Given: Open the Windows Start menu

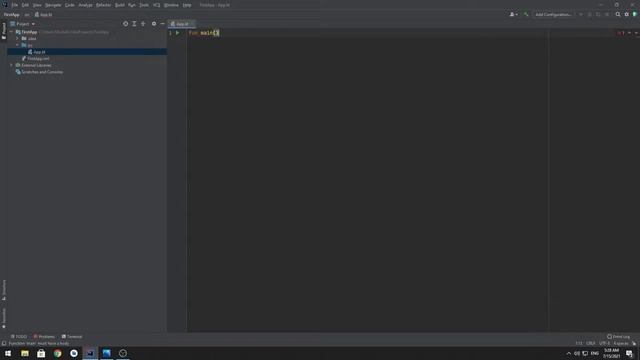Looking at the screenshot, I should point(8,353).
